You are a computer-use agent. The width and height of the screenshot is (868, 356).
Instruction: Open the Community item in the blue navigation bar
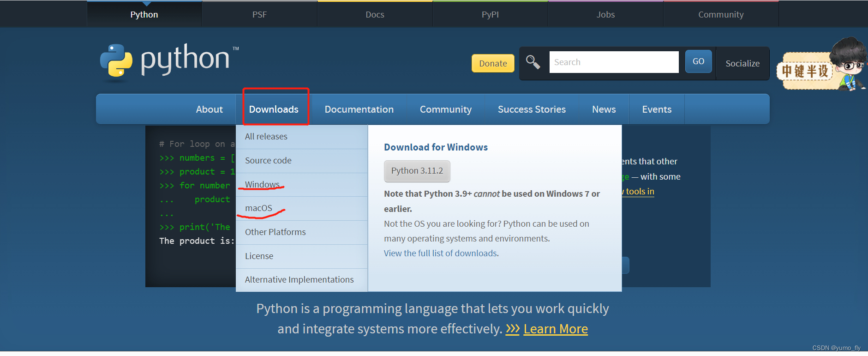446,109
